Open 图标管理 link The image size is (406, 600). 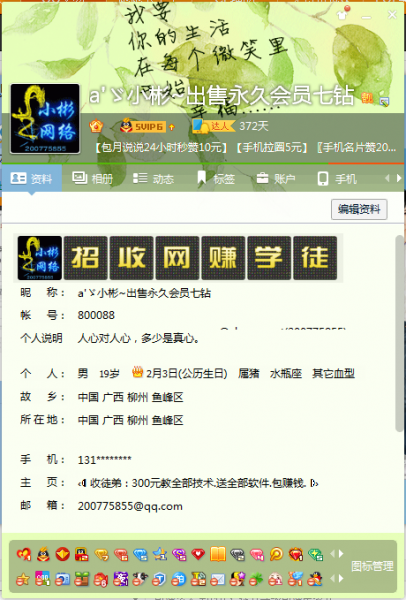click(x=372, y=566)
